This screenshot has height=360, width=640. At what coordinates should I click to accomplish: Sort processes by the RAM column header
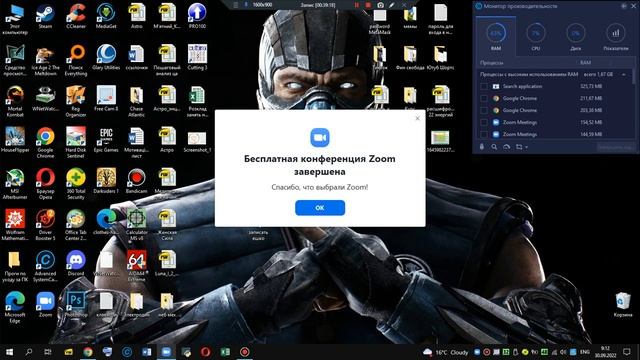click(585, 63)
